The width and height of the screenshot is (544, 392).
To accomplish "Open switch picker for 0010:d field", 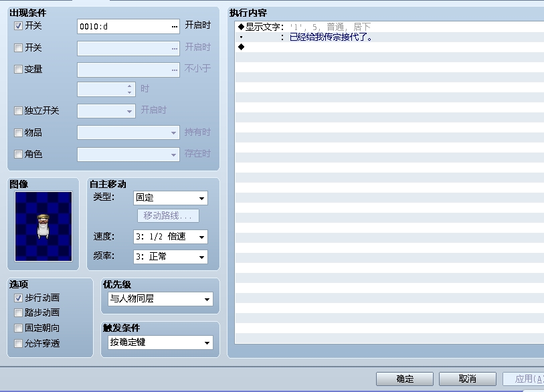I will pyautogui.click(x=174, y=27).
